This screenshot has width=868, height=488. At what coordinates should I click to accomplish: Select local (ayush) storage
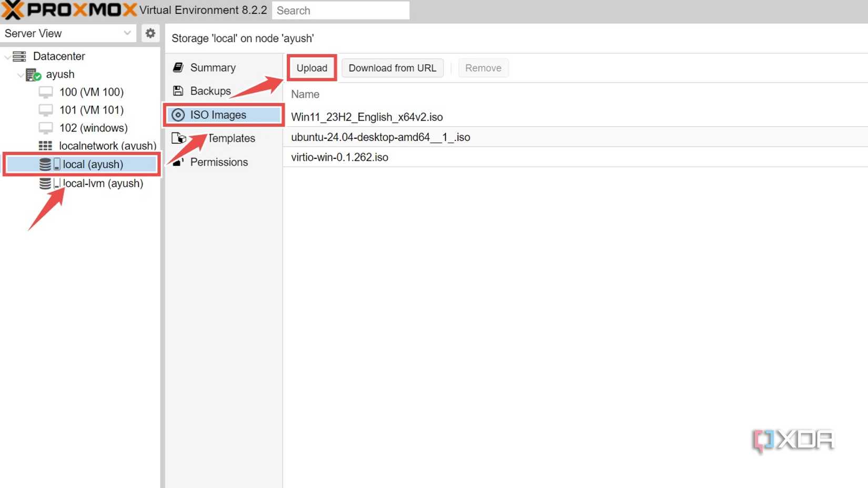[x=93, y=164]
